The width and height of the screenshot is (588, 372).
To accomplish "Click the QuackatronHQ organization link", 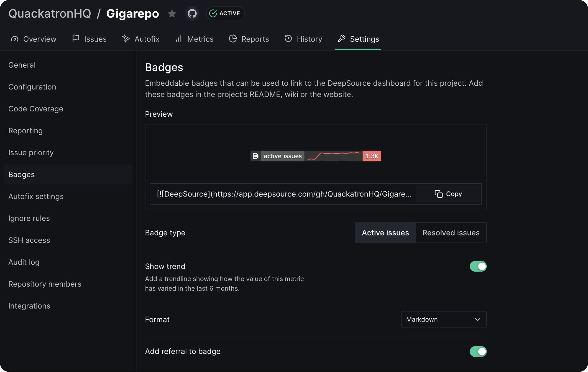I will click(50, 14).
